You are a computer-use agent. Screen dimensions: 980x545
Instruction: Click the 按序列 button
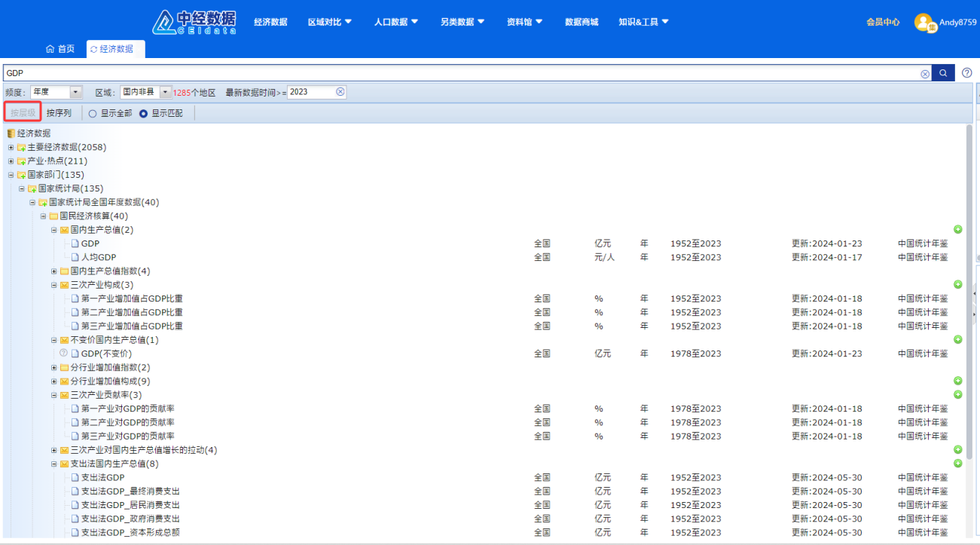click(x=59, y=113)
